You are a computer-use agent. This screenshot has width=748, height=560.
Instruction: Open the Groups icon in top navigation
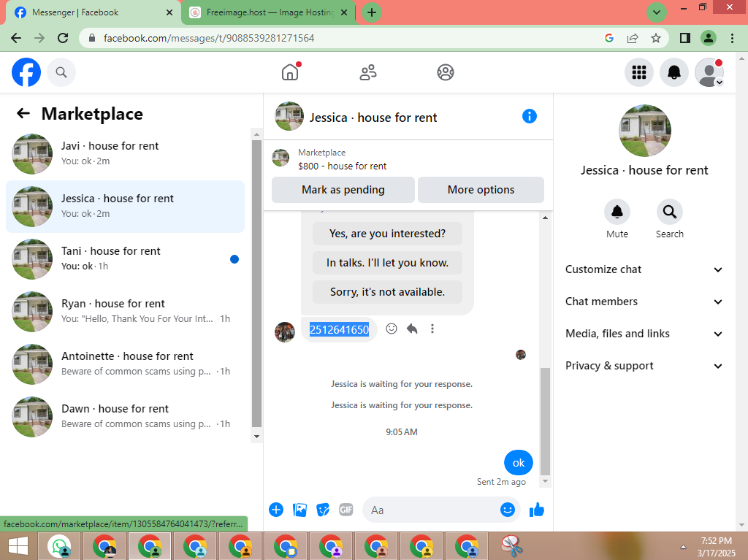click(445, 72)
